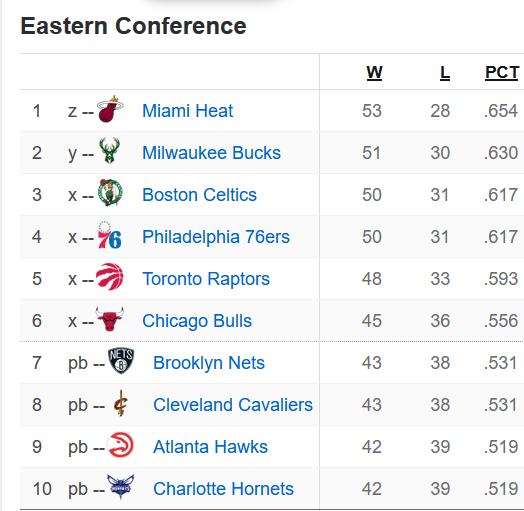Screen dimensions: 524x511
Task: Sort standings by the L column header
Action: point(444,73)
